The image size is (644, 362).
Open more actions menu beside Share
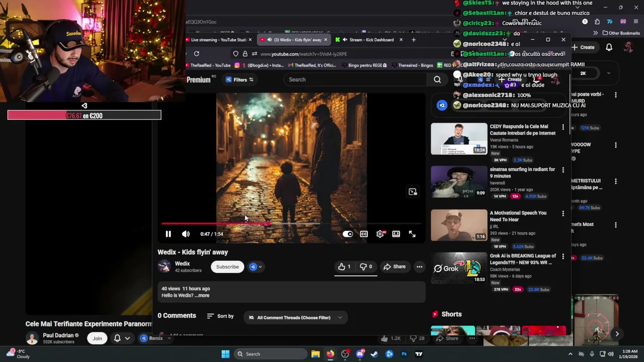click(x=419, y=266)
